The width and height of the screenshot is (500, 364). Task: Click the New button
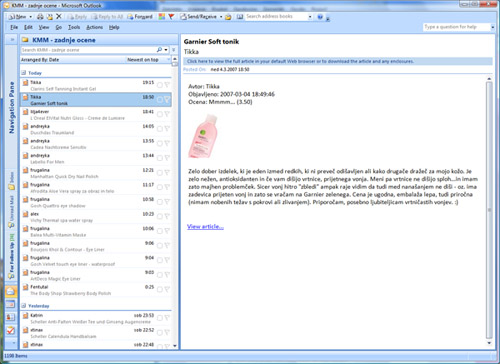pos(18,17)
